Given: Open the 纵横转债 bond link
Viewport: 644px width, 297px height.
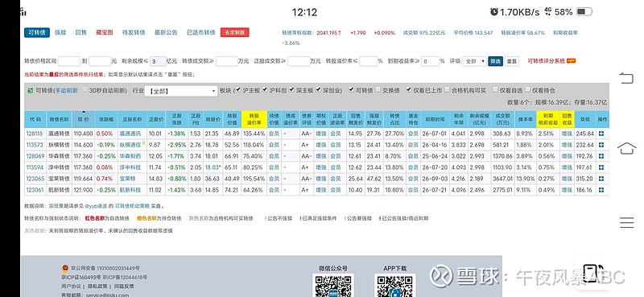Looking at the screenshot, I should 59,145.
